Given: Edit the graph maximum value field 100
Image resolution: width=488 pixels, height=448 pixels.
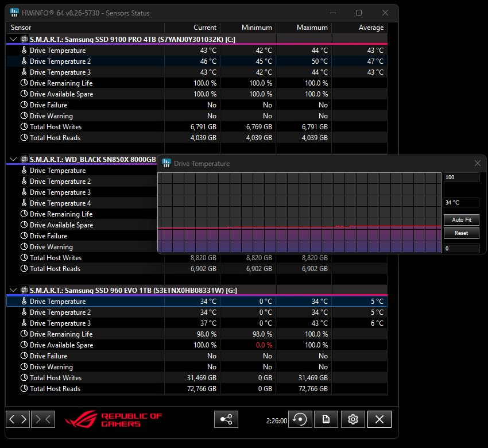Looking at the screenshot, I should coord(461,177).
